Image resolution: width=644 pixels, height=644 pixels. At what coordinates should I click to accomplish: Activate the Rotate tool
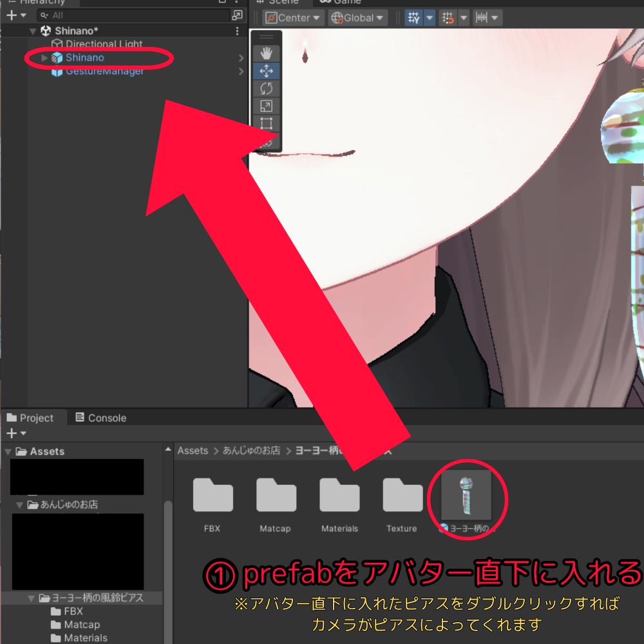pos(266,88)
